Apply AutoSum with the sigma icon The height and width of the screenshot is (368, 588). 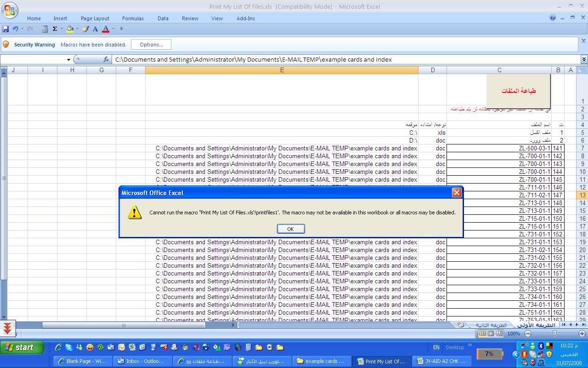click(x=55, y=29)
